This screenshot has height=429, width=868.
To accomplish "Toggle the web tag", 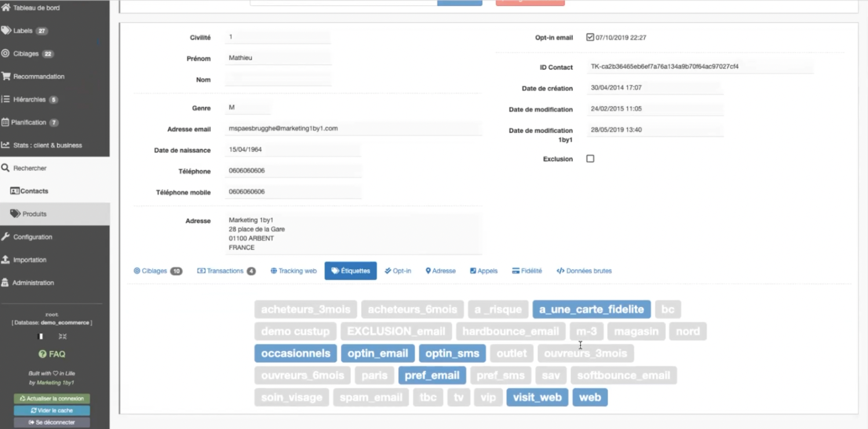I will [590, 397].
